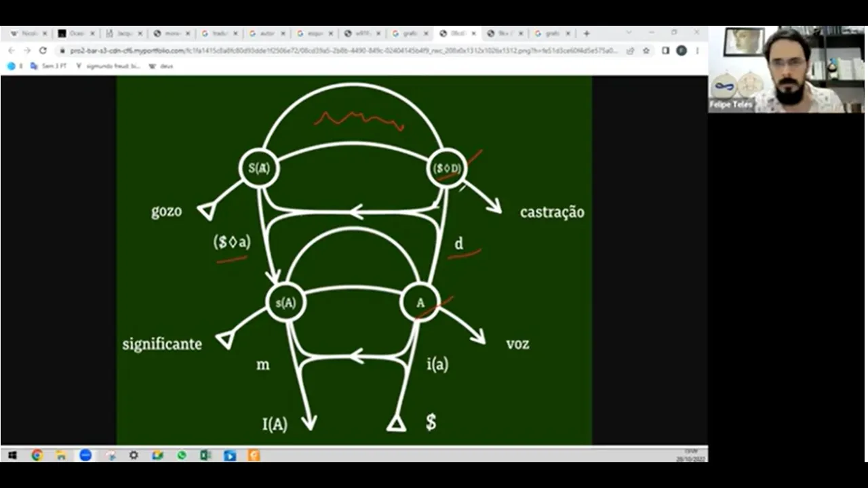The image size is (868, 488).
Task: Open the Chrome profile avatar
Action: click(682, 51)
